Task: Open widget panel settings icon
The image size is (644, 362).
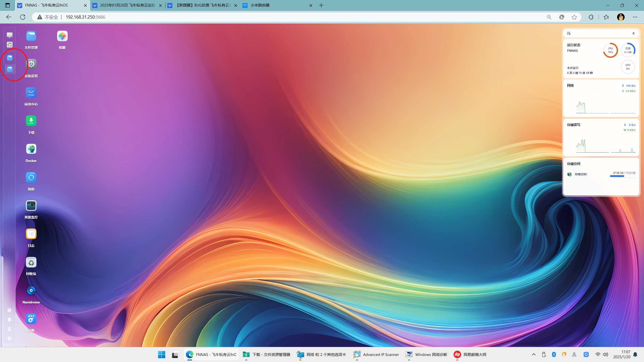Action: (x=569, y=33)
